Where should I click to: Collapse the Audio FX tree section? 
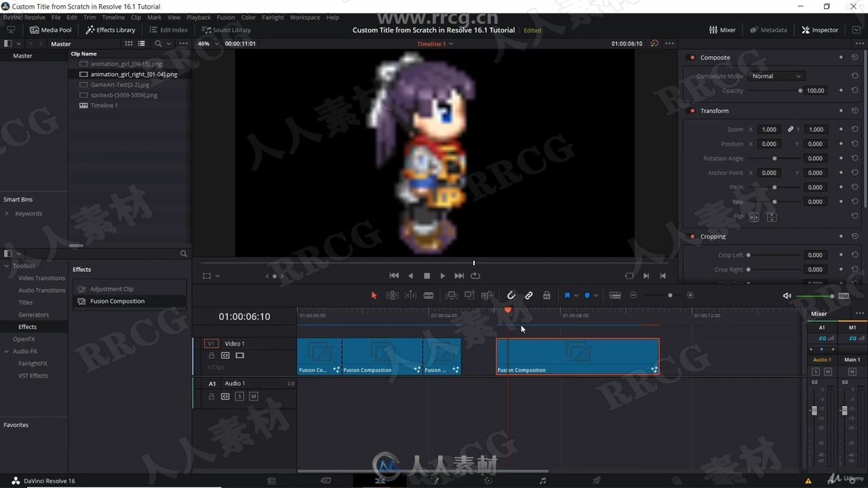[7, 351]
